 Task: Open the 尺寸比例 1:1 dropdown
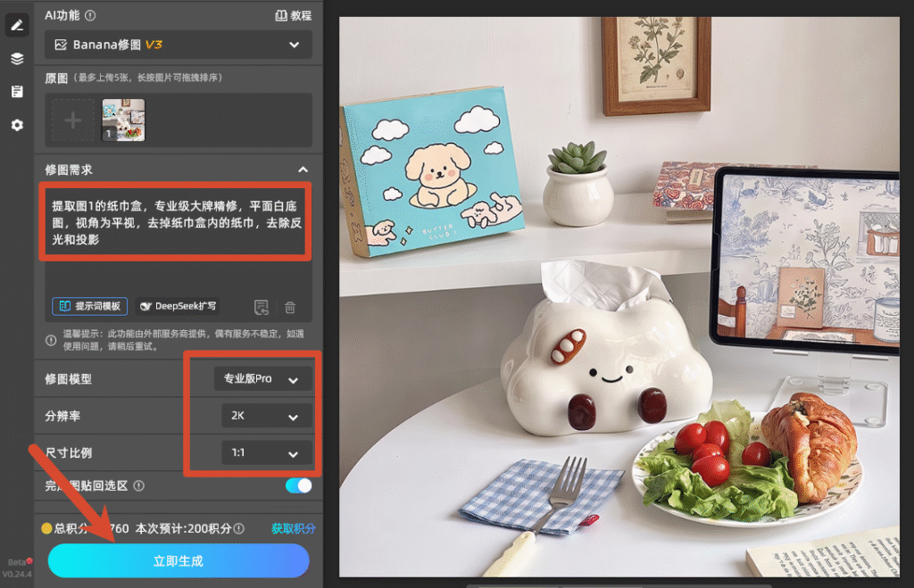click(266, 452)
